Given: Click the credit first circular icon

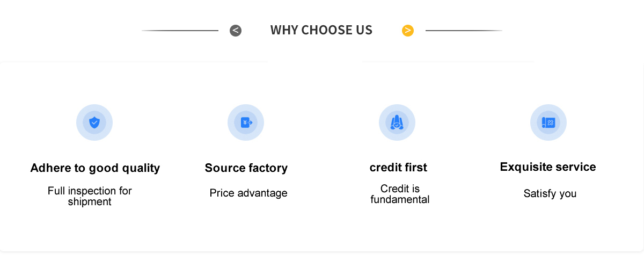Looking at the screenshot, I should pyautogui.click(x=397, y=122).
